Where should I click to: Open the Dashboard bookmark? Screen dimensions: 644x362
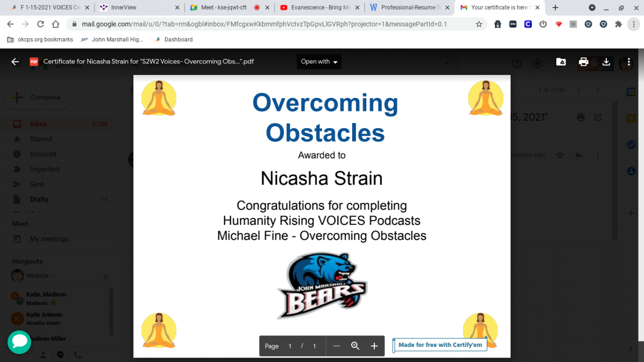click(x=173, y=39)
